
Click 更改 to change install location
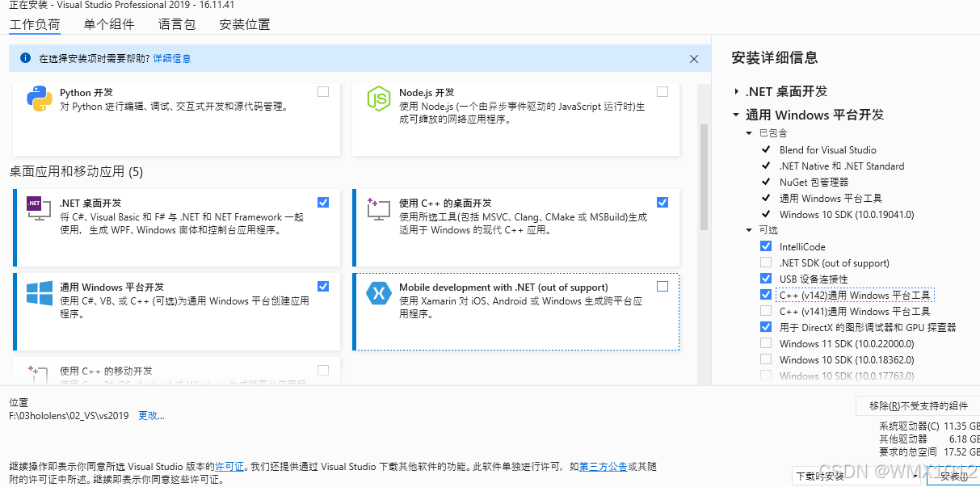[x=151, y=415]
